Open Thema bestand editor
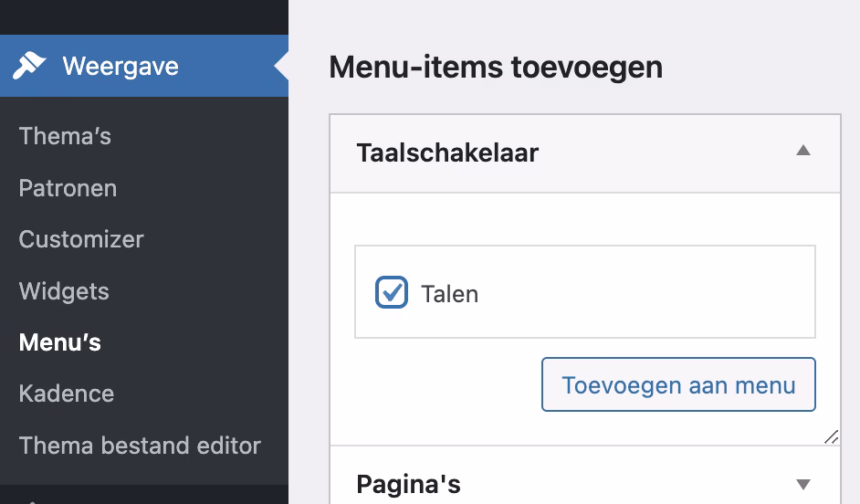Viewport: 860px width, 504px height. [140, 446]
